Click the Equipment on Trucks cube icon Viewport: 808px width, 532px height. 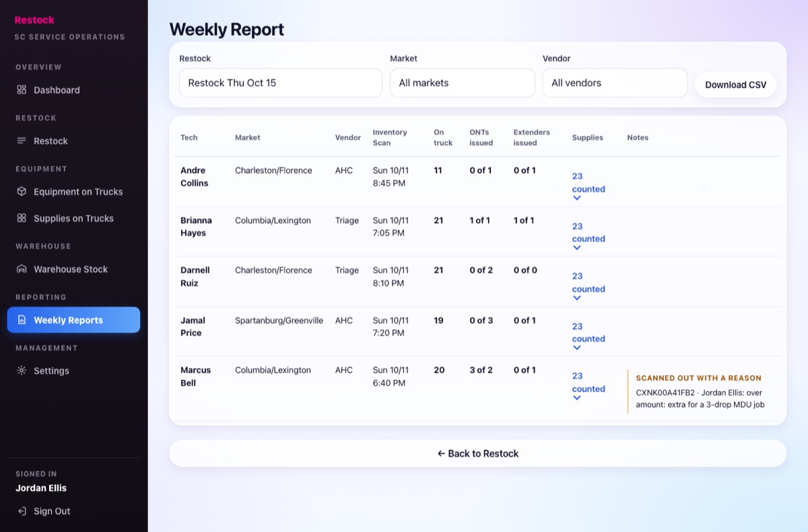coord(22,191)
